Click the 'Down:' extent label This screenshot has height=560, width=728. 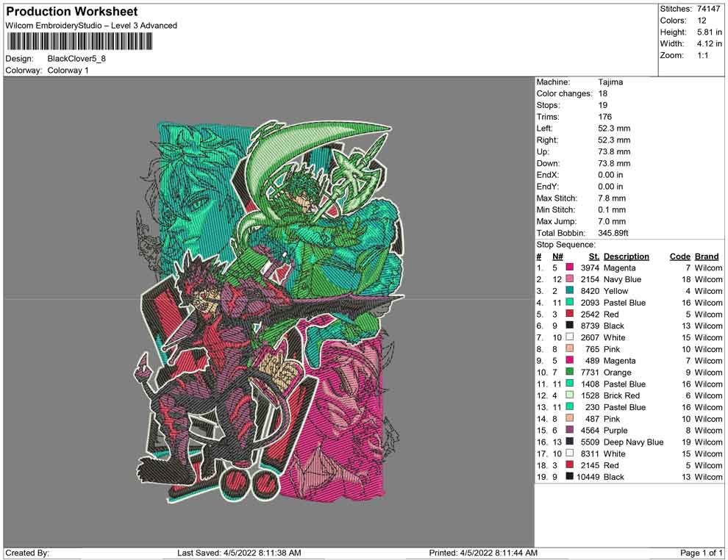(549, 163)
